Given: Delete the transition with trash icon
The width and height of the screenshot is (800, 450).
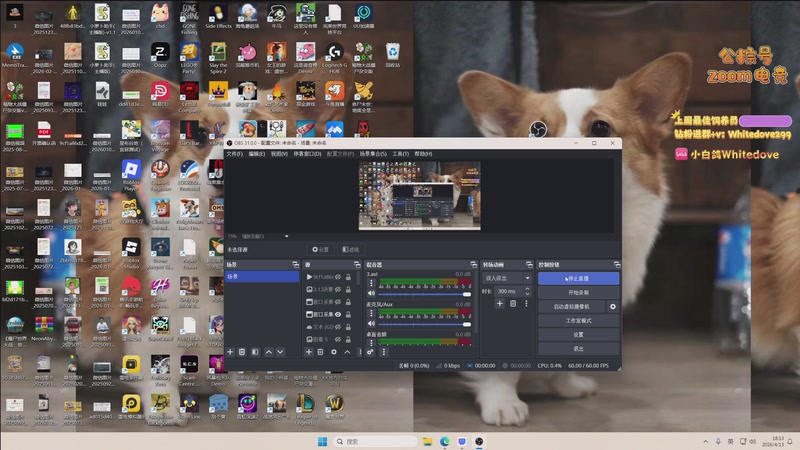Looking at the screenshot, I should coord(512,303).
